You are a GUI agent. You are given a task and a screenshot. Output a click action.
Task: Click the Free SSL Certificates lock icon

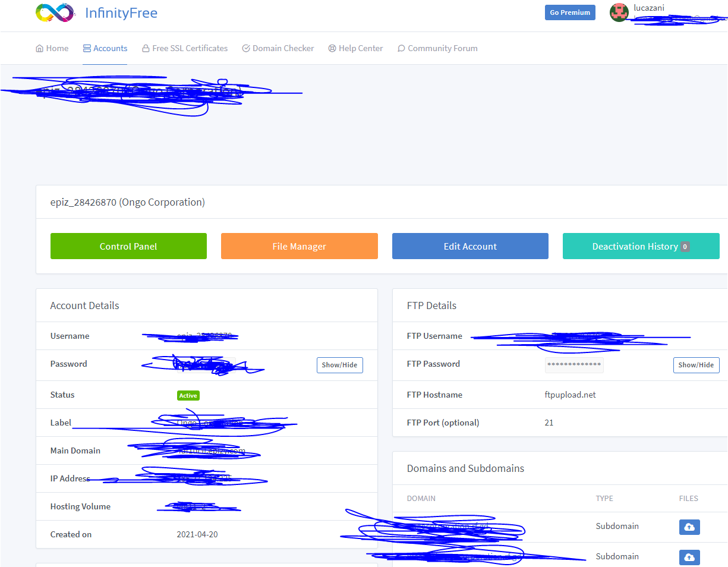(x=146, y=49)
